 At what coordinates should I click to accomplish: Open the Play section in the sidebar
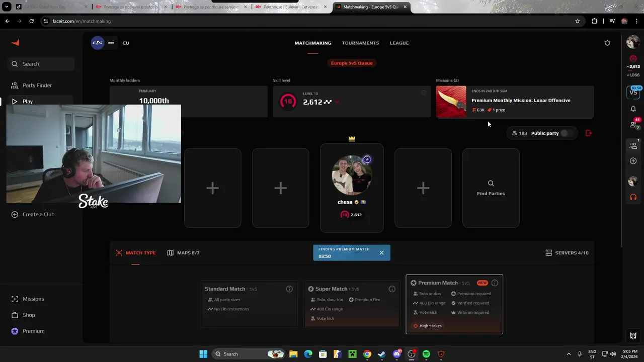pos(41,102)
